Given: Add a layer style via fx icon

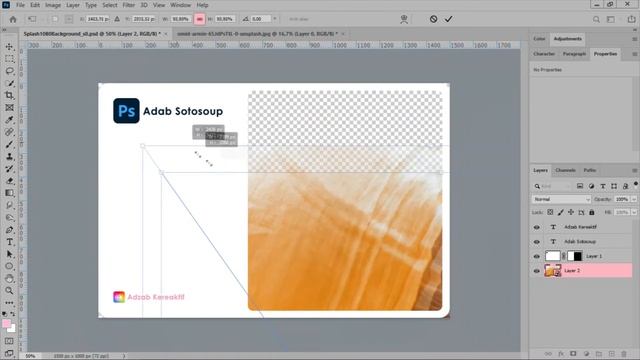Looking at the screenshot, I should tap(561, 353).
